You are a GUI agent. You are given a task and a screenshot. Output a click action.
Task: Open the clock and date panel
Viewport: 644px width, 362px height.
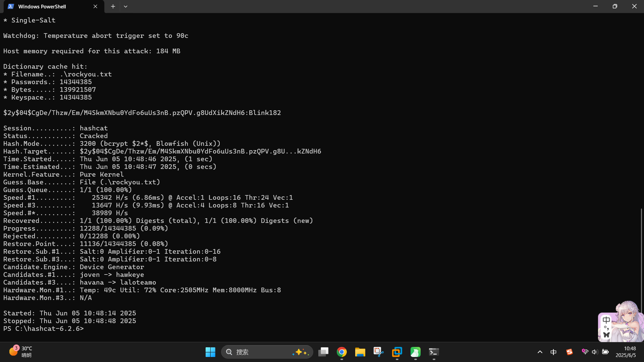(x=626, y=352)
